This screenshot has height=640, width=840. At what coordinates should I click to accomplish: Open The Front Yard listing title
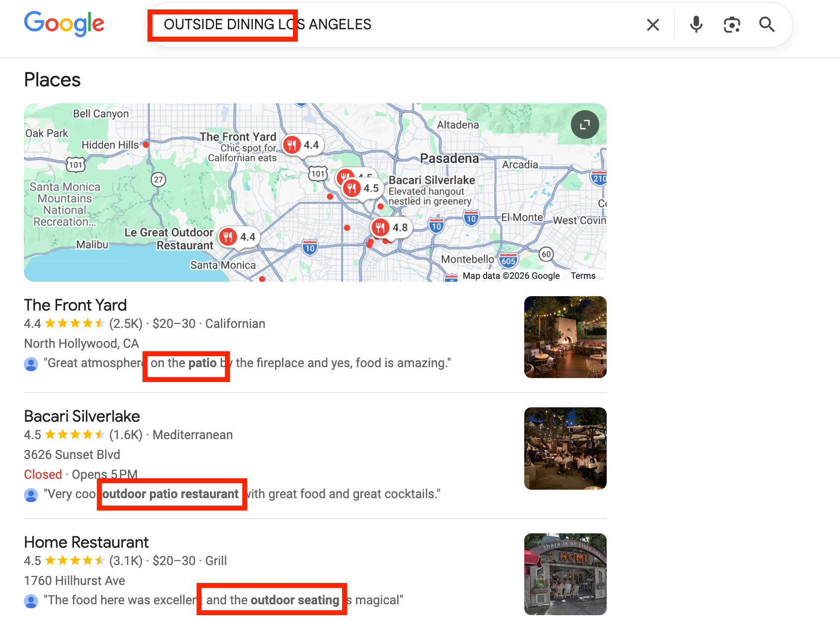click(x=75, y=305)
